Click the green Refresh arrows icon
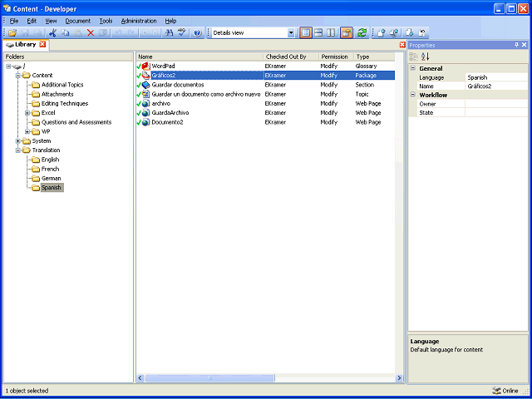The image size is (532, 399). (x=362, y=33)
